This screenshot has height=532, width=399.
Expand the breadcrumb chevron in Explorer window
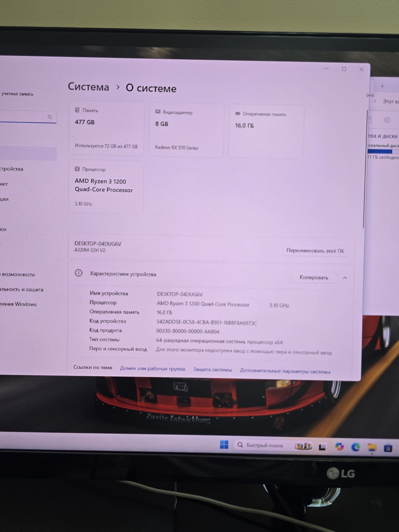pos(375,101)
